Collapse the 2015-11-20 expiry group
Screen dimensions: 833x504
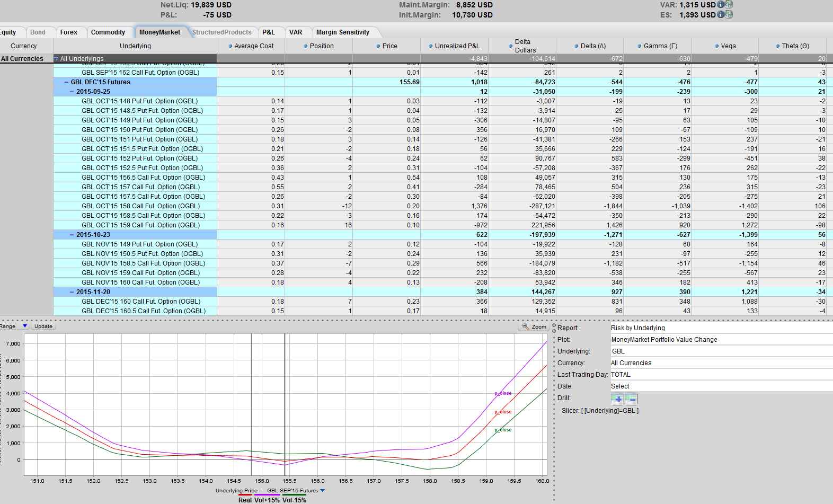pyautogui.click(x=72, y=292)
